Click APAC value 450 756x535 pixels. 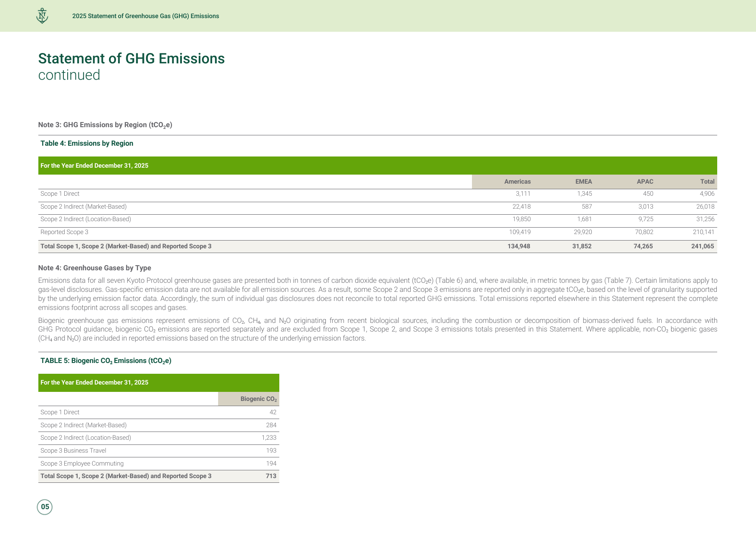tap(648, 194)
